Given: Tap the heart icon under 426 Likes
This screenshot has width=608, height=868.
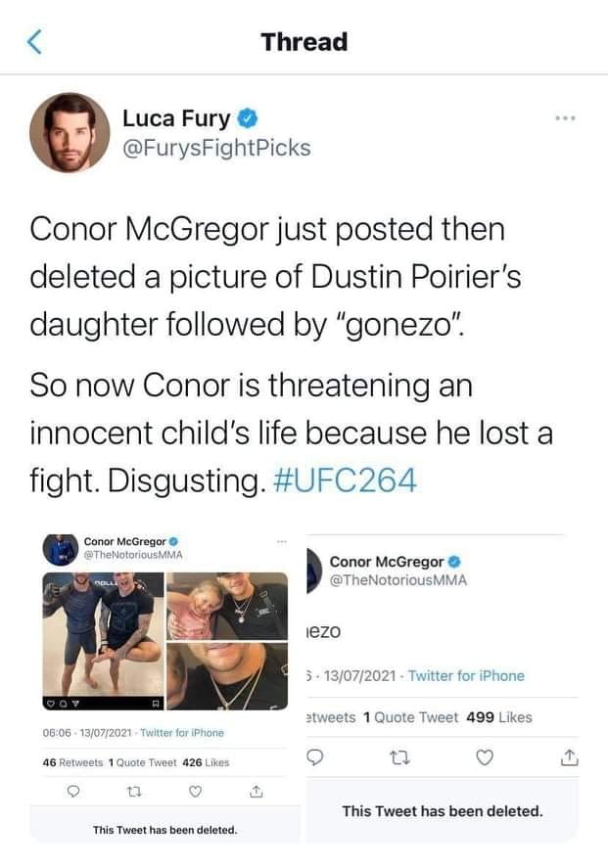Looking at the screenshot, I should [x=195, y=792].
